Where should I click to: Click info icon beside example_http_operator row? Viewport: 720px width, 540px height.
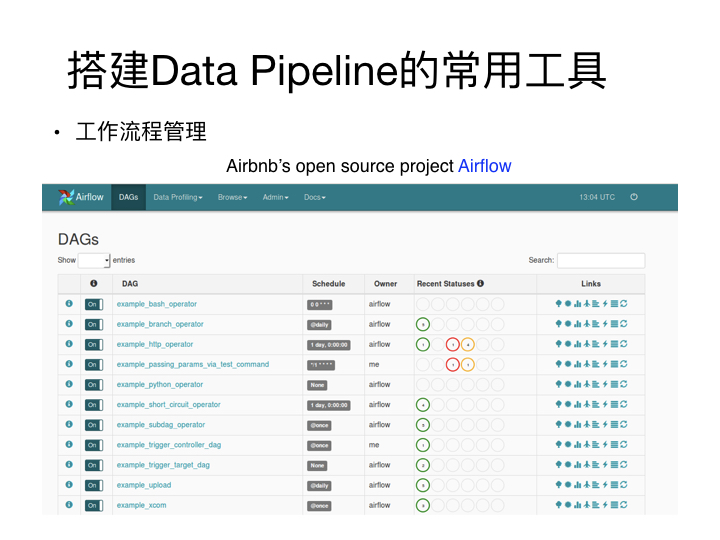69,344
